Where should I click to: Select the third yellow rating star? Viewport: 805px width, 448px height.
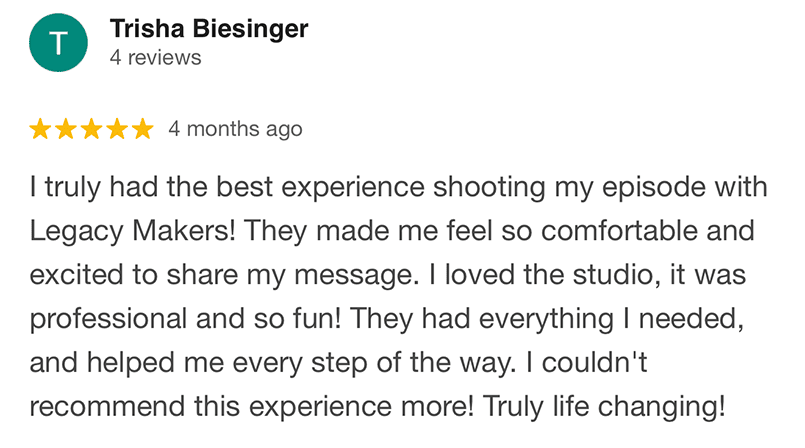pos(92,129)
